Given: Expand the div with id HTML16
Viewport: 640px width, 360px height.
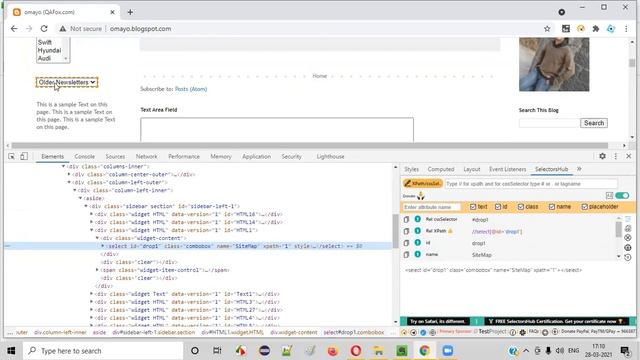Looking at the screenshot, I should coord(91,214).
